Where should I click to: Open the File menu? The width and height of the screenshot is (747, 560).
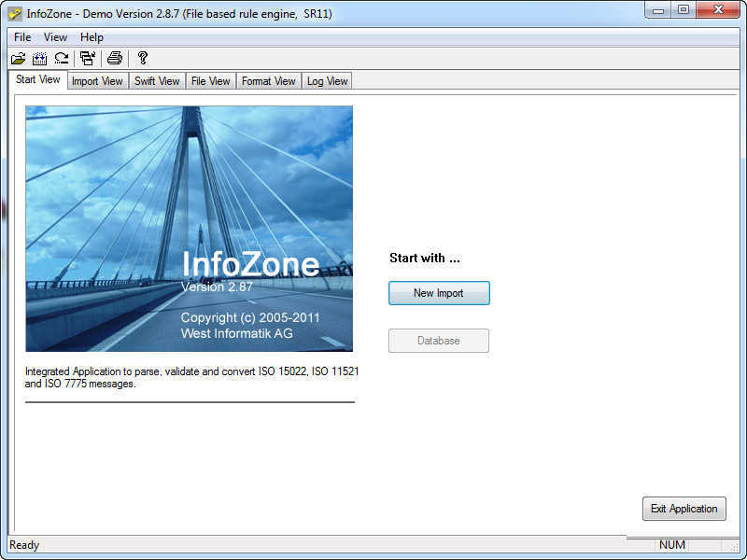pos(22,37)
